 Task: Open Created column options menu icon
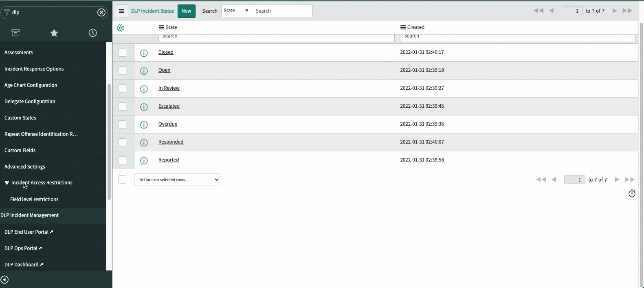(x=403, y=27)
